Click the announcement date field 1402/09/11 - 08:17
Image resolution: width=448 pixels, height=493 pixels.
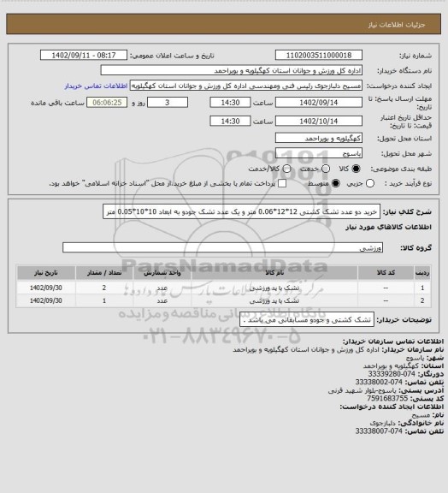[x=84, y=55]
